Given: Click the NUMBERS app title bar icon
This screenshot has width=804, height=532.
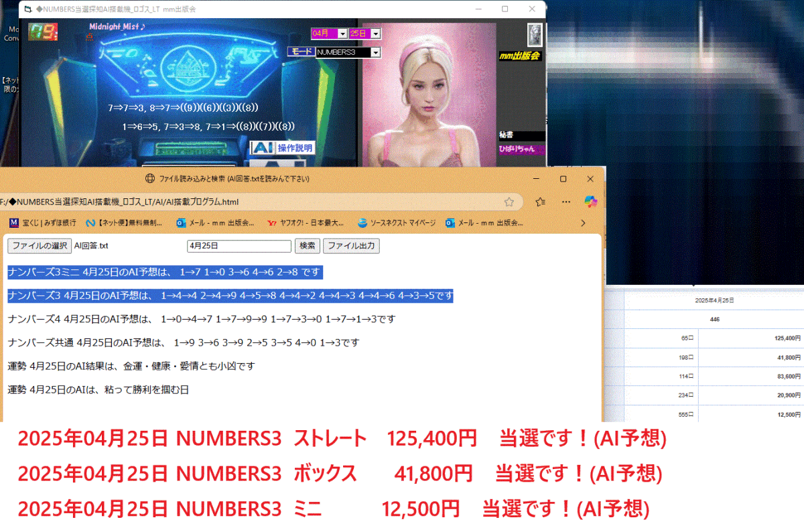Looking at the screenshot, I should [27, 9].
